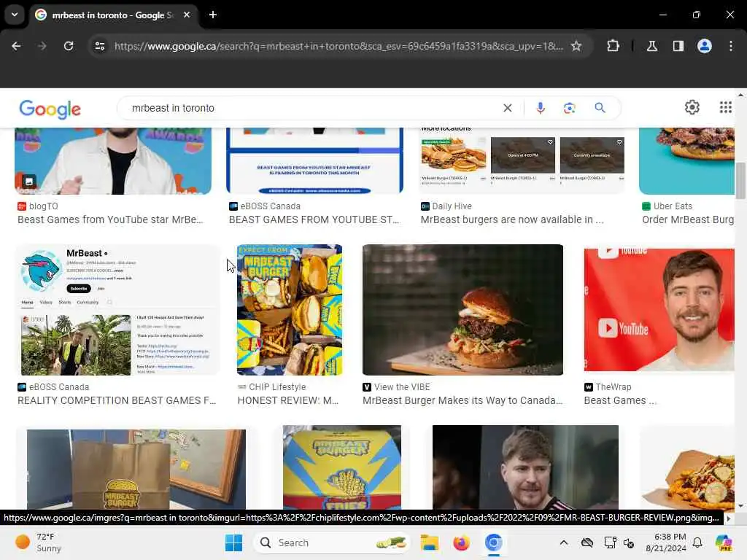Launch Firefox from the taskbar
This screenshot has height=560, width=747.
pyautogui.click(x=461, y=542)
